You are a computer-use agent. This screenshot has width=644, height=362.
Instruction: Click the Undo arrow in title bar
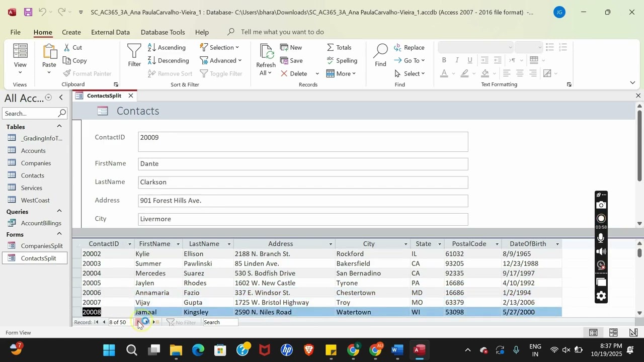pos(43,12)
